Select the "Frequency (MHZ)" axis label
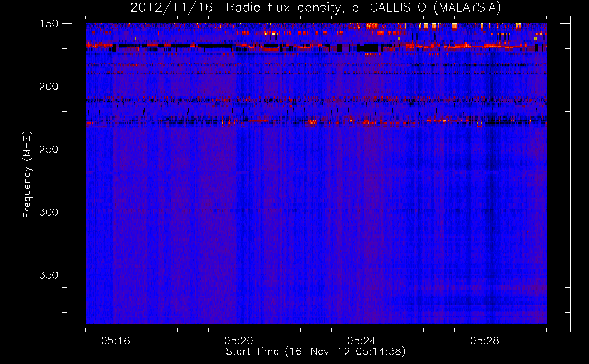589x364 pixels. point(27,174)
